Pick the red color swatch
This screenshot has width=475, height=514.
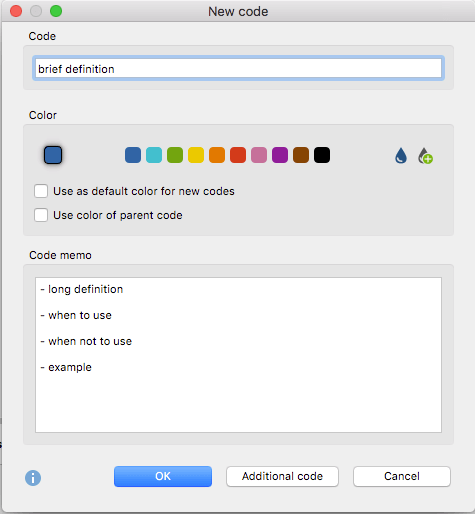click(238, 155)
